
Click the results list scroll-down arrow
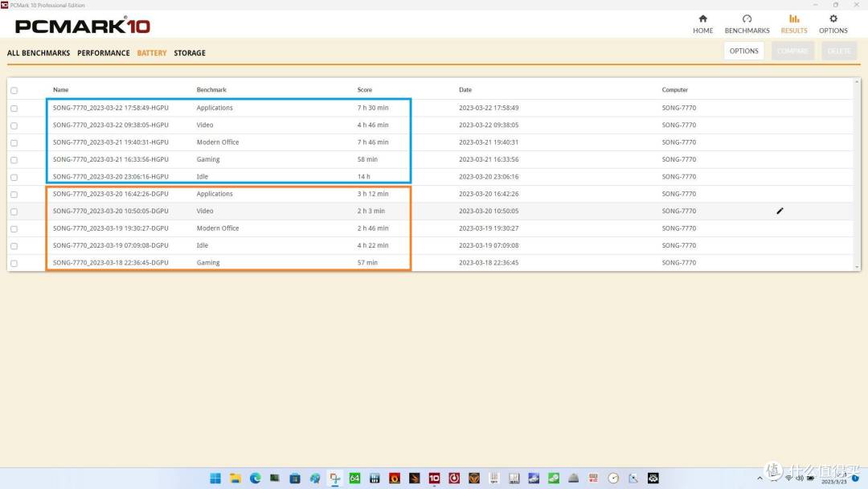pyautogui.click(x=857, y=267)
